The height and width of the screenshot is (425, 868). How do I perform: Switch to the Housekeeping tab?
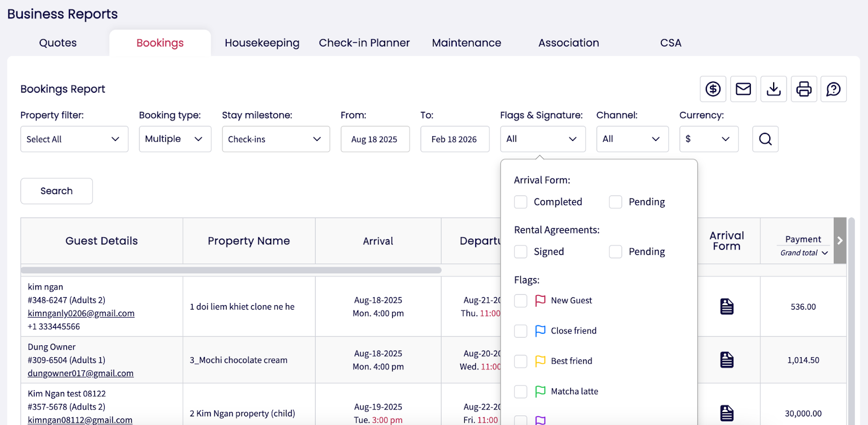262,43
